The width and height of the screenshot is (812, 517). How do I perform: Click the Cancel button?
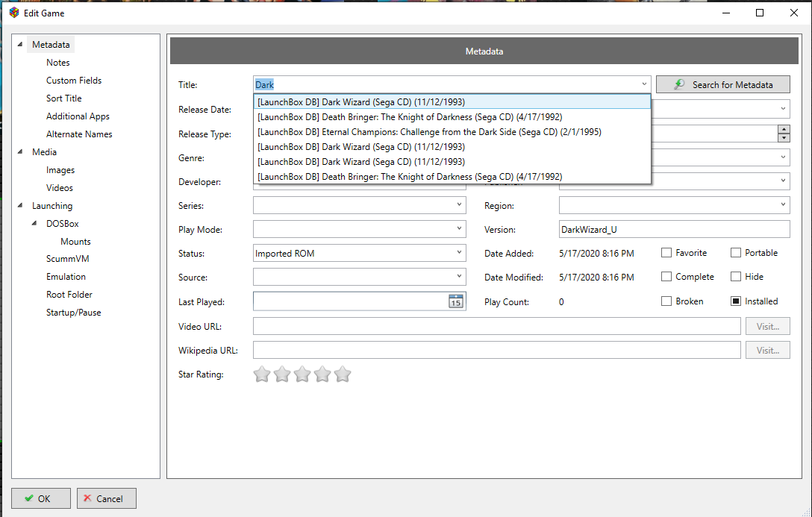click(x=107, y=498)
